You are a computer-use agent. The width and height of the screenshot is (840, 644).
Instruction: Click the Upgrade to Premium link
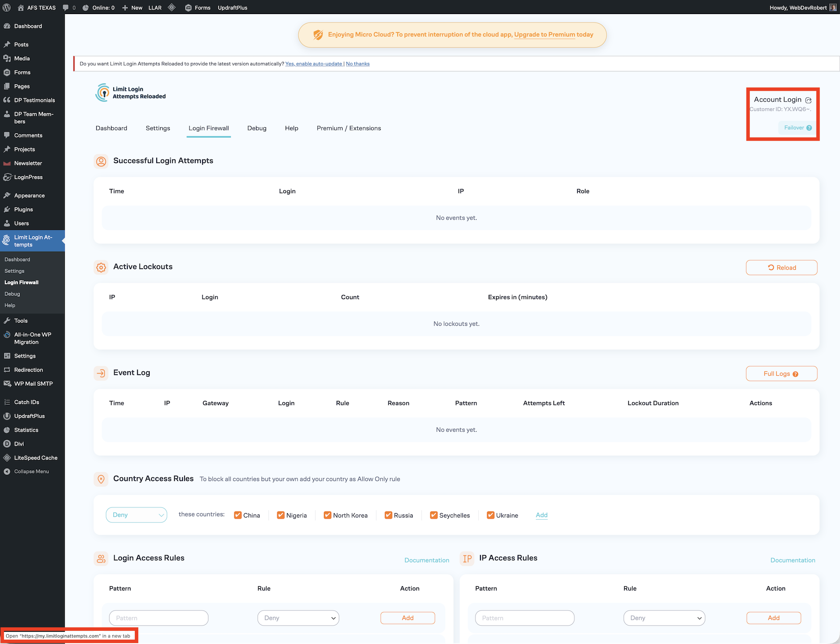point(544,35)
